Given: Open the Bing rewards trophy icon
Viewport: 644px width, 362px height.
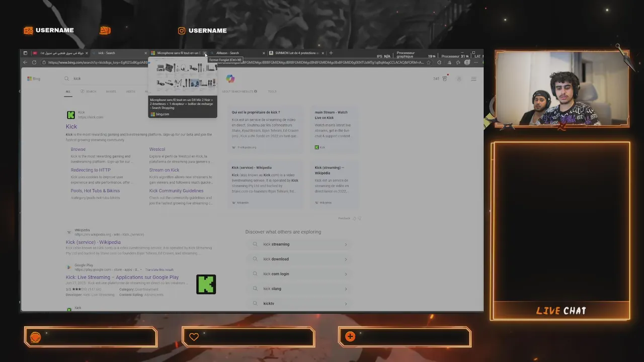Looking at the screenshot, I should 444,78.
